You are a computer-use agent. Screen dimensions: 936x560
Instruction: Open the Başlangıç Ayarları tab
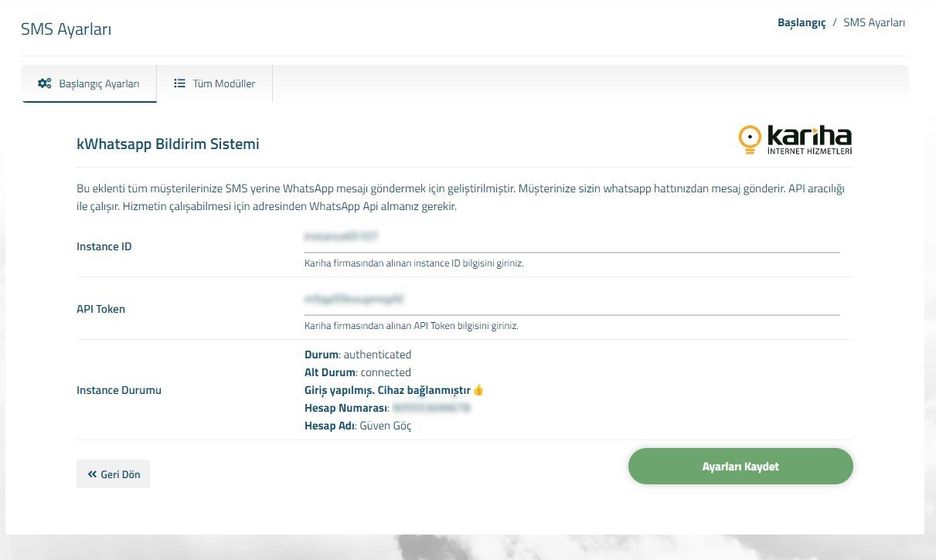tap(89, 83)
